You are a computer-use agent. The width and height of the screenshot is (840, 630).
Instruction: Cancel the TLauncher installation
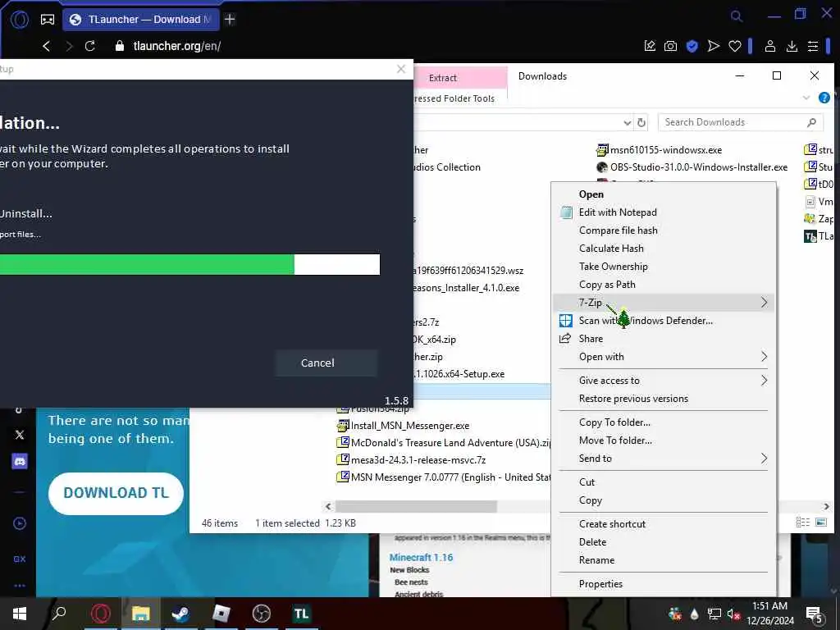[326, 363]
